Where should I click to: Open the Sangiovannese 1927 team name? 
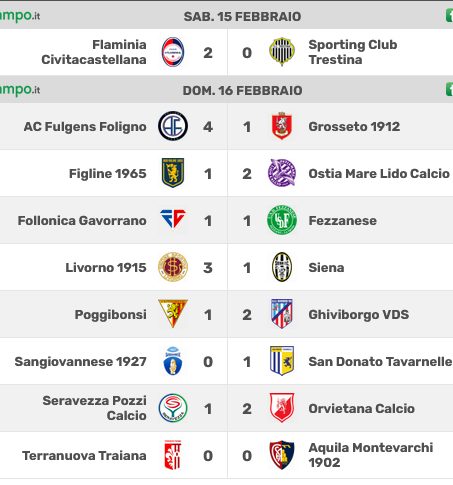pyautogui.click(x=80, y=362)
